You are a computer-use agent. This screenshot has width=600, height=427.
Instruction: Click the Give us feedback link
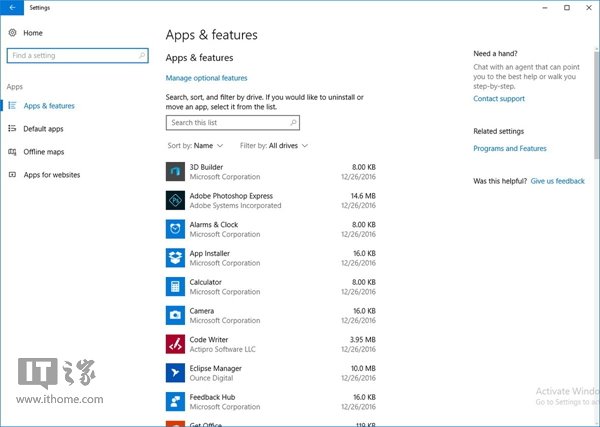click(x=557, y=181)
